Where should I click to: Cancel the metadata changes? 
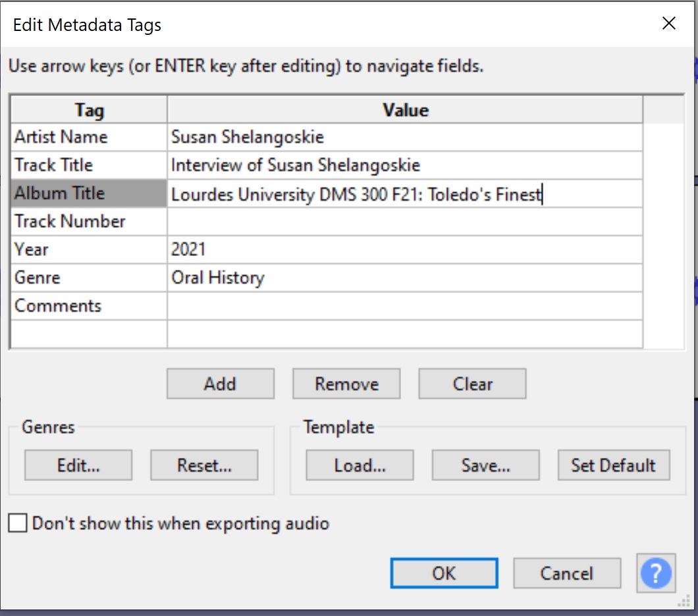(567, 573)
